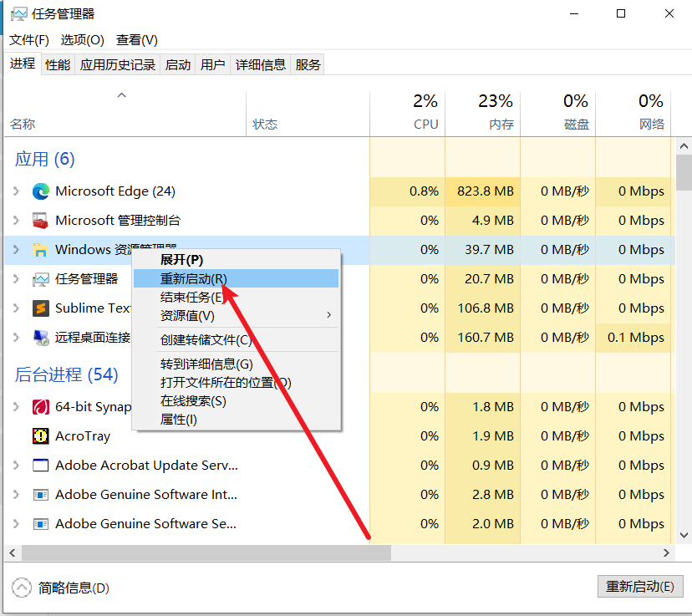Choose 结束任务(E) in the context menu
Image resolution: width=692 pixels, height=616 pixels.
click(237, 297)
